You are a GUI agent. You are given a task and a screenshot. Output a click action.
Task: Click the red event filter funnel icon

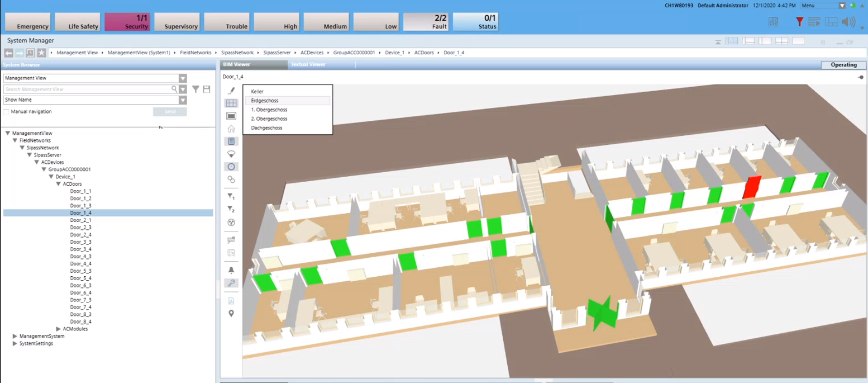pyautogui.click(x=799, y=22)
